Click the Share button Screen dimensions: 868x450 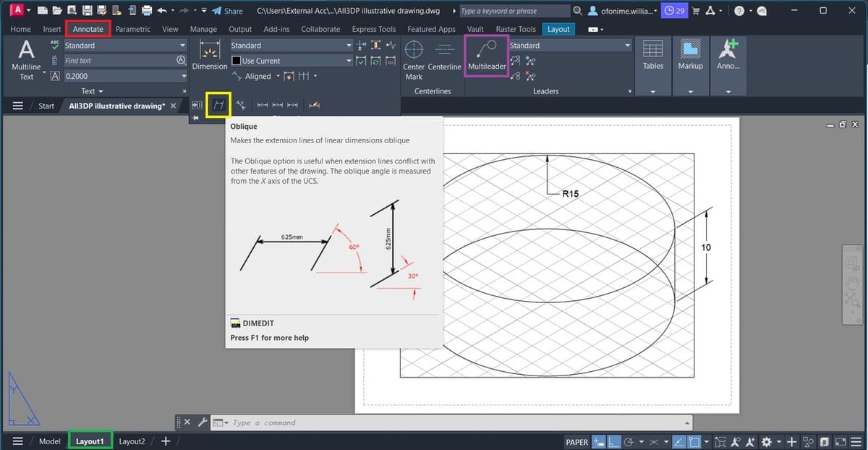(228, 11)
